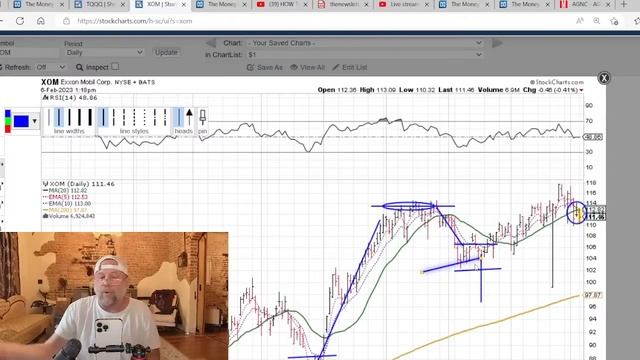Toggle the Inspect checkbox
Image resolution: width=640 pixels, height=360 pixels.
[x=116, y=66]
